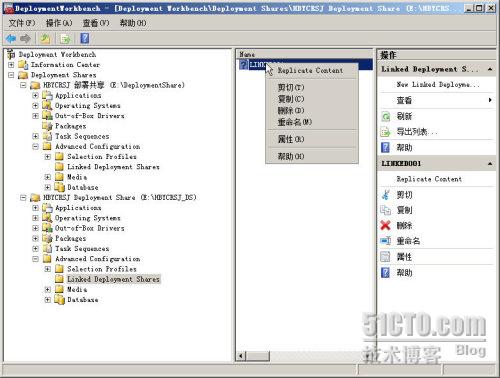The width and height of the screenshot is (500, 378).
Task: Select Media under E:\MBYCBSJ_DS
Action: 77,289
